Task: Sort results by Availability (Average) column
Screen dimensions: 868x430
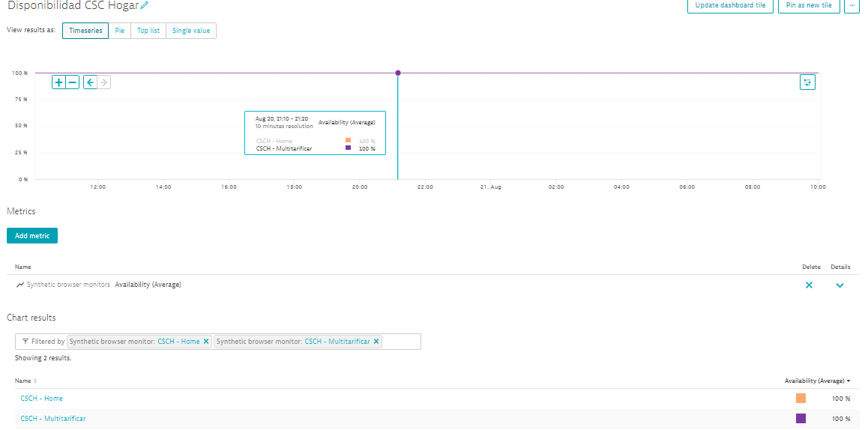Action: coord(817,381)
